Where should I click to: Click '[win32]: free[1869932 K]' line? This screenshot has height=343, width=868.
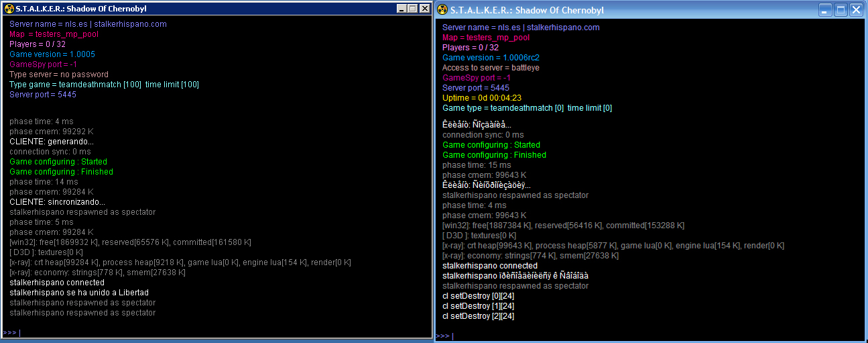click(x=130, y=242)
